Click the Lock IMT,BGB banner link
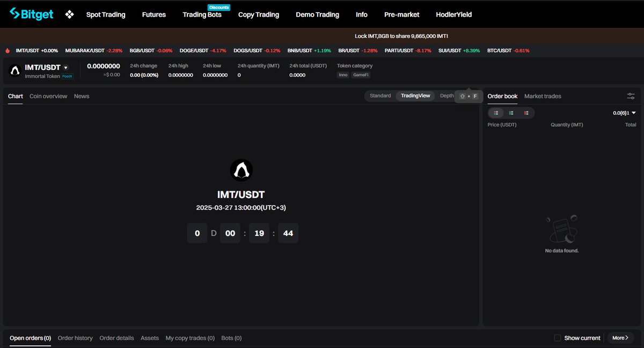 401,36
